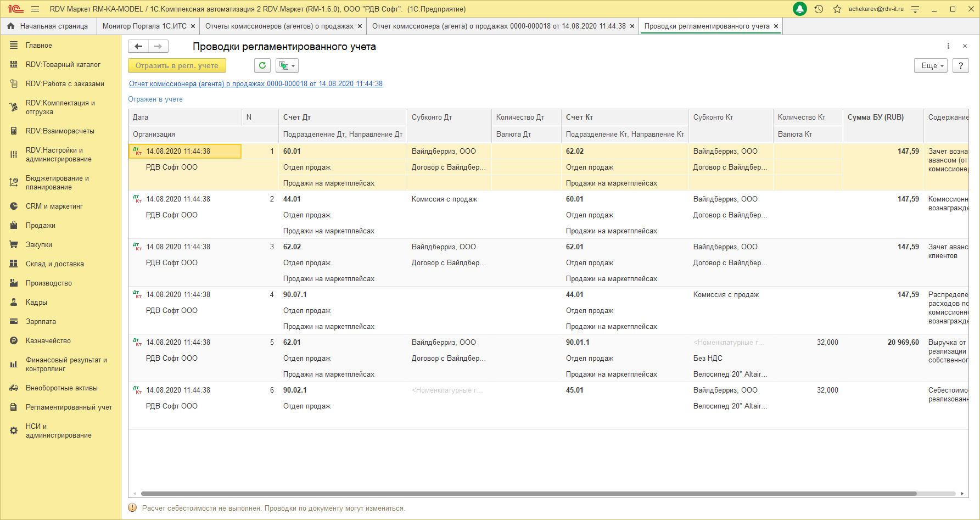Close the form with the X icon

[x=965, y=46]
